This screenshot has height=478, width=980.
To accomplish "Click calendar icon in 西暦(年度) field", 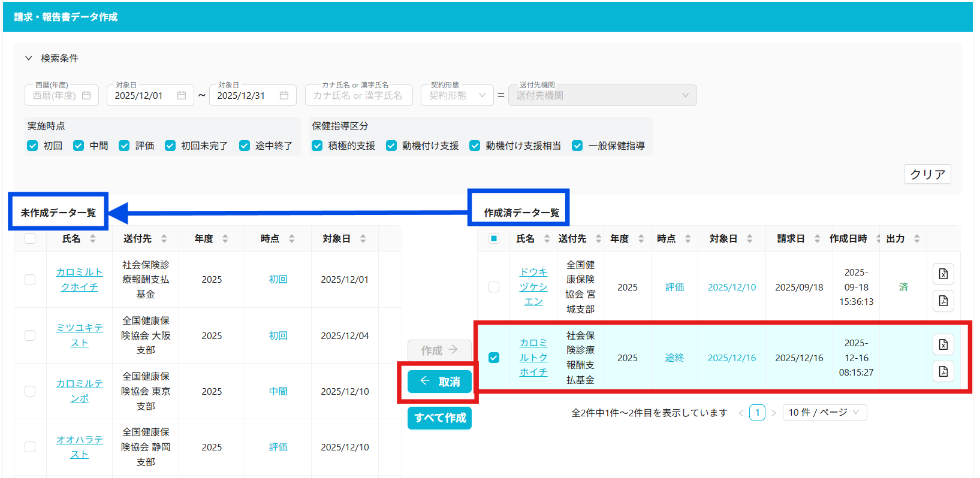I will coord(86,95).
